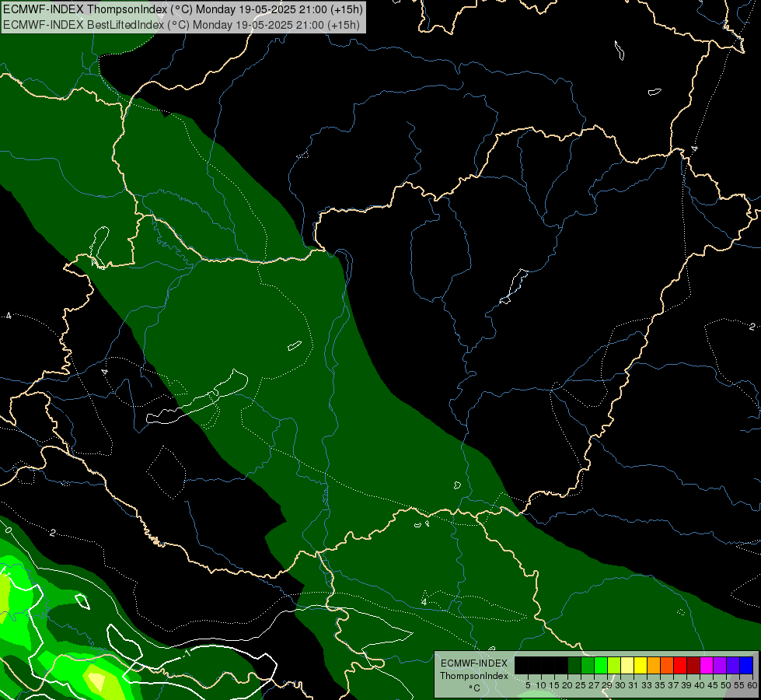Click the 'ThompsonIndex' label in the legend box
Screen dimensions: 761x700
tap(474, 676)
